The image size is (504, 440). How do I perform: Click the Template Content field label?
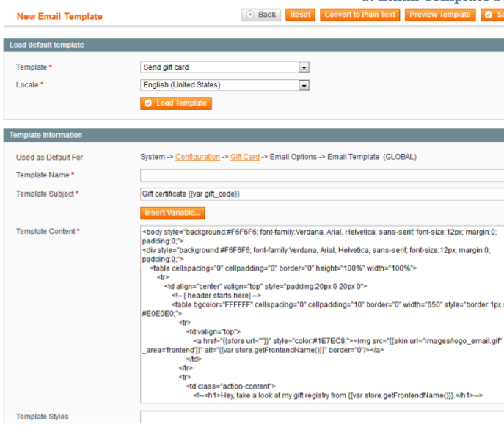coord(45,232)
